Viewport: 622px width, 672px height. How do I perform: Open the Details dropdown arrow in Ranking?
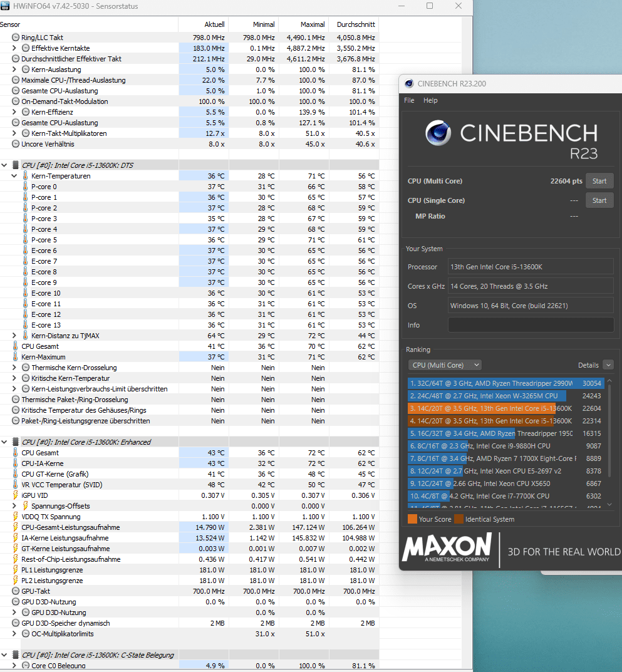(x=608, y=365)
